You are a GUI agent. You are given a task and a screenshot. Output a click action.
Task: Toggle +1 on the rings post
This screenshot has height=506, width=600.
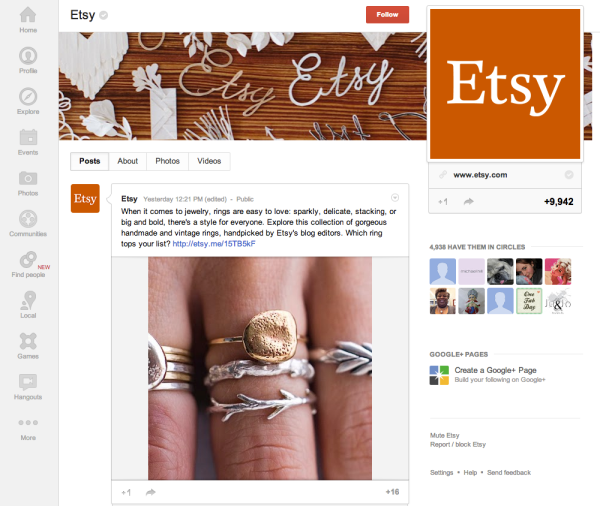pos(126,492)
